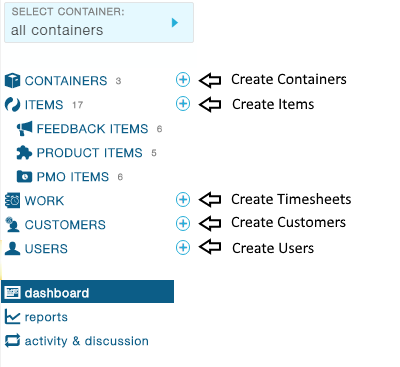Select PMO ITEMS in the sidebar

73,177
